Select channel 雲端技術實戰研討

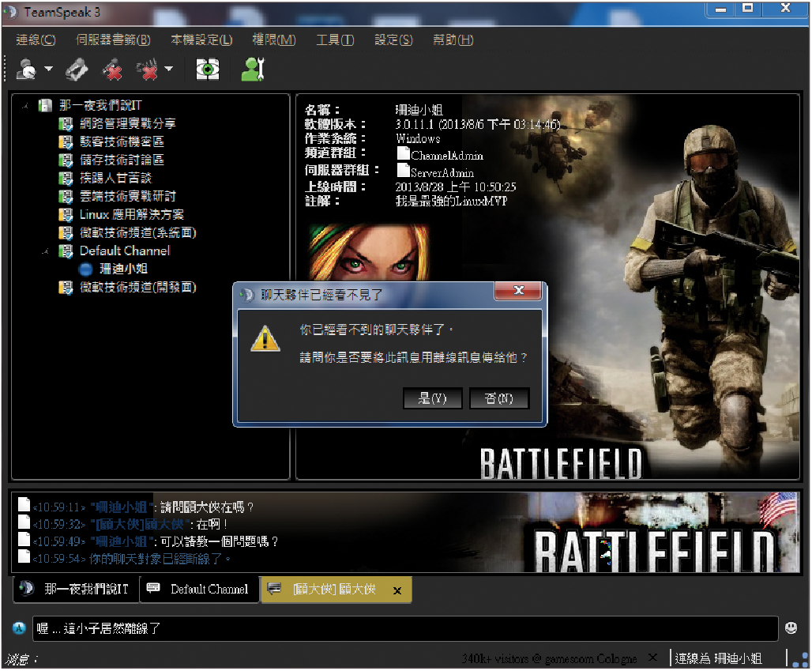127,196
